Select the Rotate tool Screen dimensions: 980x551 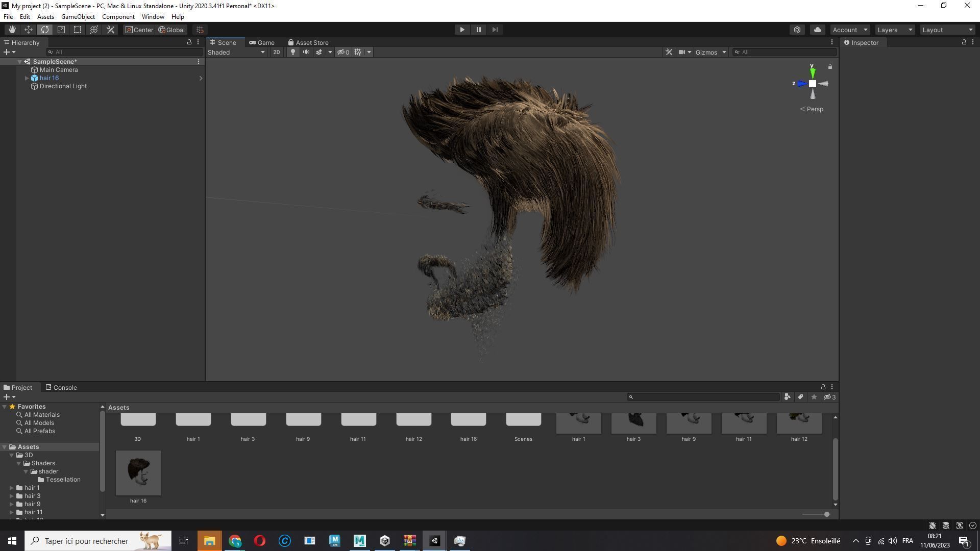(x=45, y=30)
